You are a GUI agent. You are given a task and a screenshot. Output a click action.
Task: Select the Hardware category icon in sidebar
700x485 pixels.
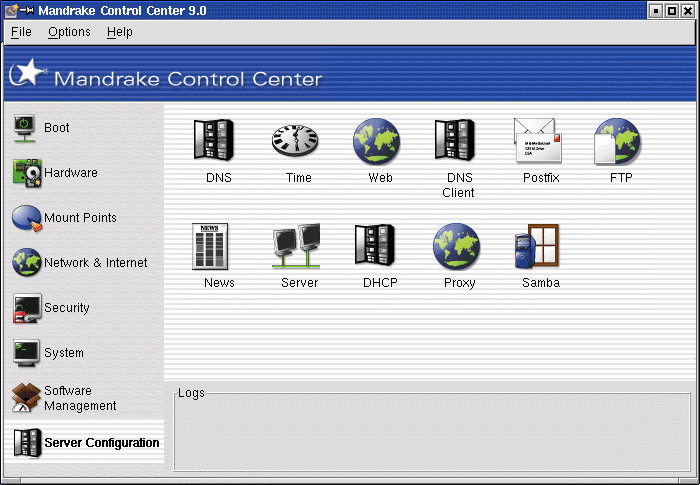point(27,173)
